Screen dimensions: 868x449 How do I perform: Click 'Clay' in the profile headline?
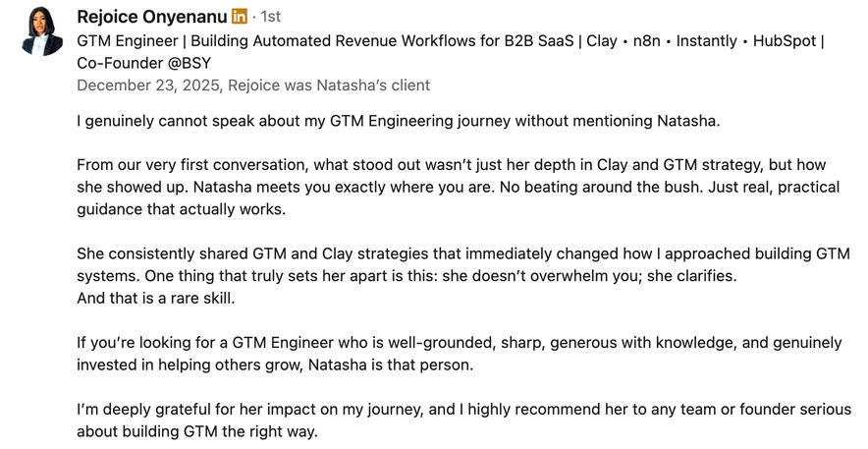(x=601, y=41)
